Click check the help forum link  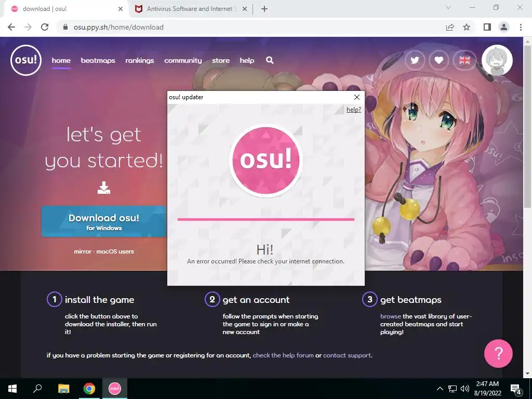(x=283, y=355)
